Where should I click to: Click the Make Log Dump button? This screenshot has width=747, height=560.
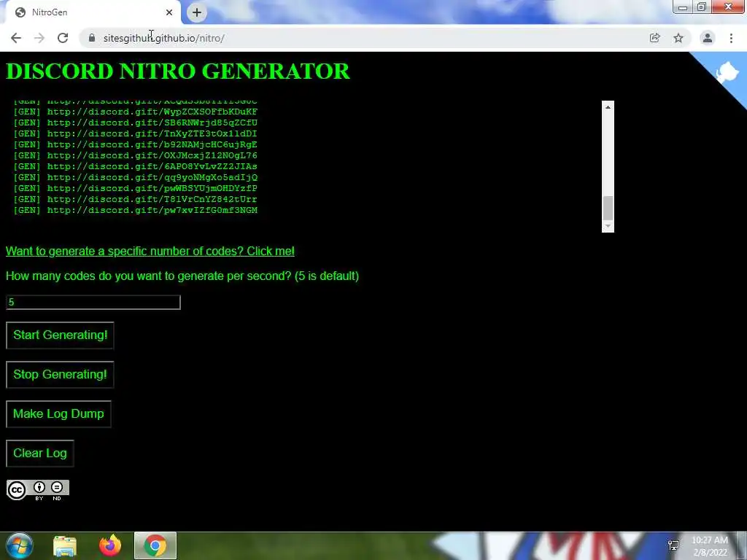pos(58,414)
